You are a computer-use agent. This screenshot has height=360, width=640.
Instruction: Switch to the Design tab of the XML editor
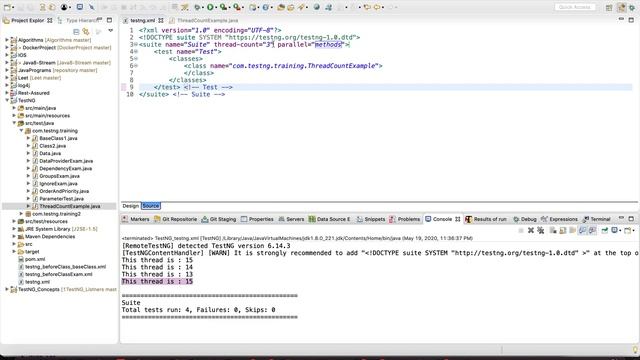tap(131, 206)
